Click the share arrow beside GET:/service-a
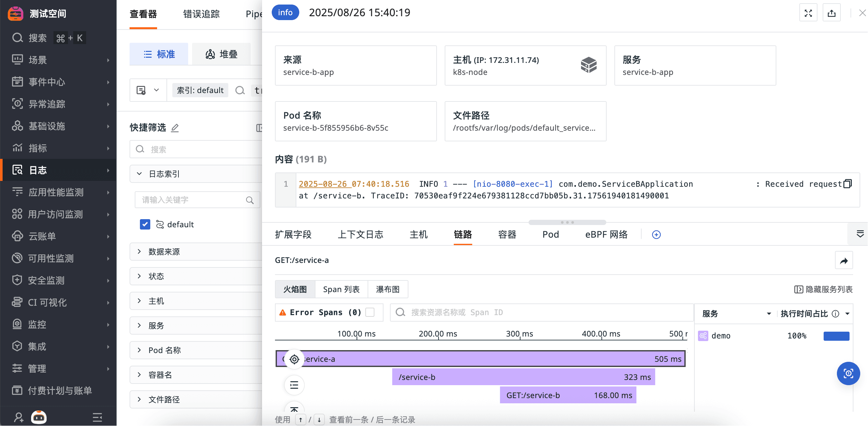This screenshot has width=868, height=426. [843, 261]
